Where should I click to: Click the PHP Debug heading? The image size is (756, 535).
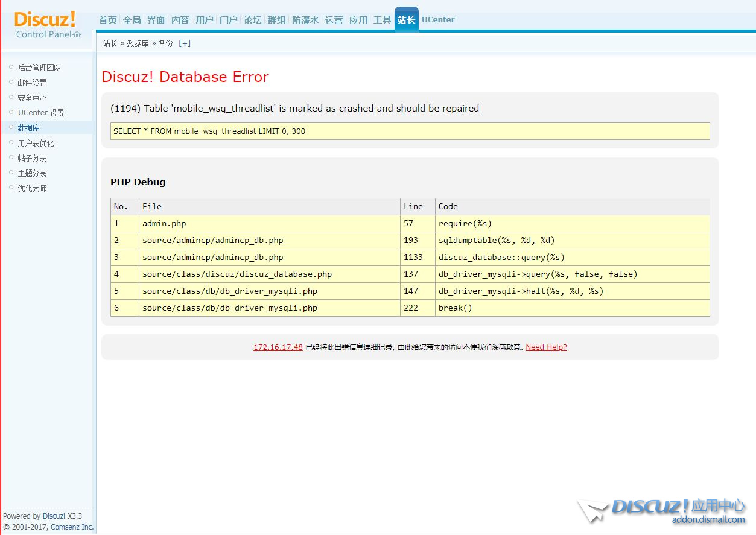coord(138,182)
